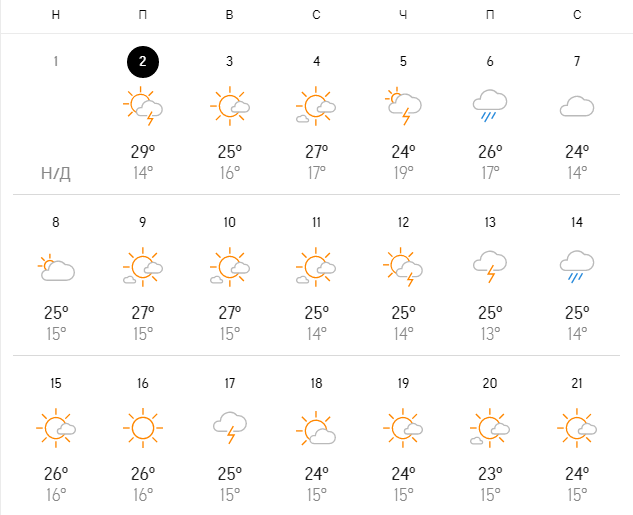633x515 pixels.
Task: Click the cloudy icon for day 7
Action: pos(577,106)
